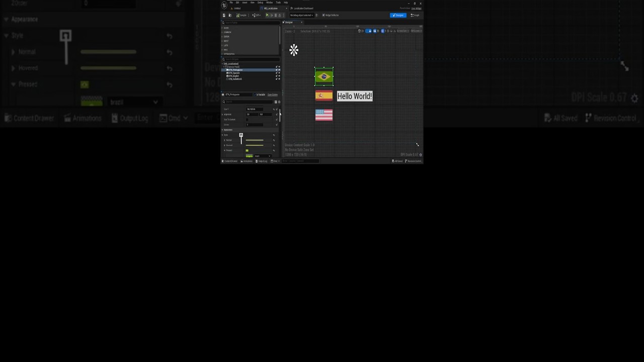Close the Designer panel tab
Screen dimensions: 644x362
click(301, 22)
